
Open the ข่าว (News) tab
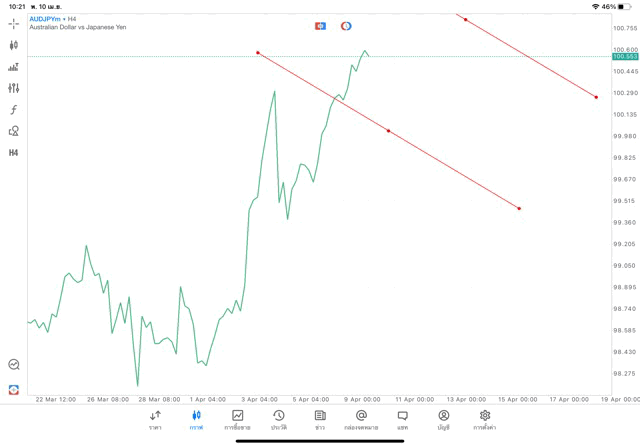click(320, 420)
